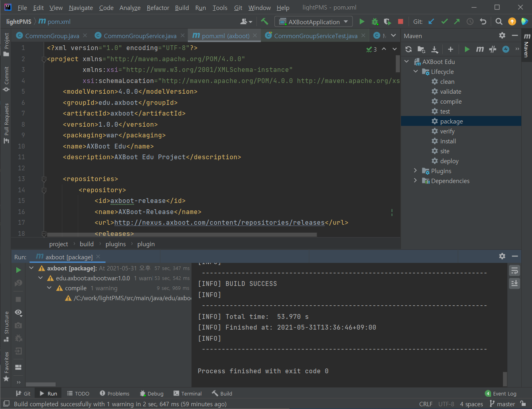The image size is (532, 409).
Task: Open TODO tool window
Action: tap(78, 394)
